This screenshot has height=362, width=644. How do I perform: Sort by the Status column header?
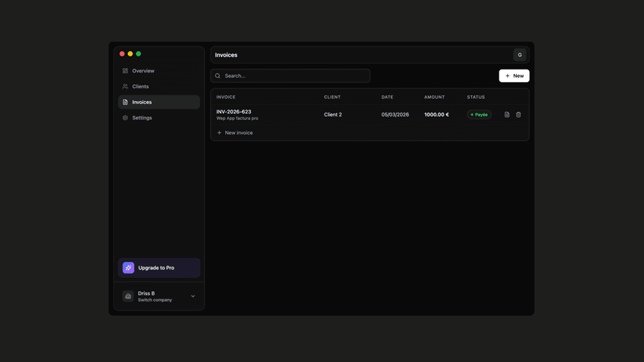475,97
